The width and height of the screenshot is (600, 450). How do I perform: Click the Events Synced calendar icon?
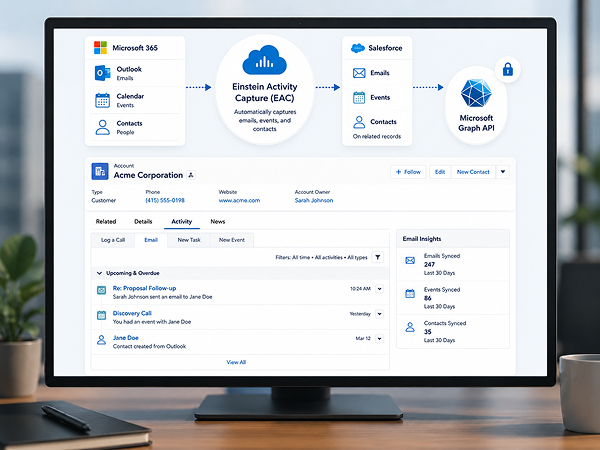pyautogui.click(x=410, y=294)
